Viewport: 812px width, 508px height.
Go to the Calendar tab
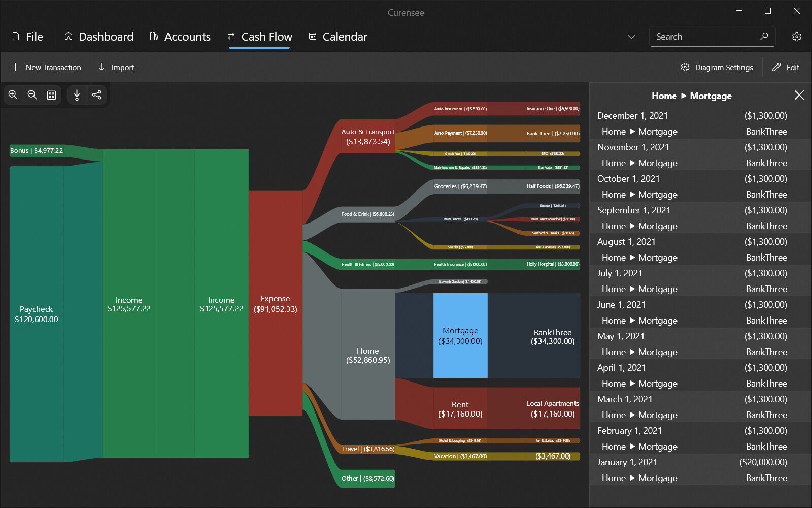(x=338, y=37)
